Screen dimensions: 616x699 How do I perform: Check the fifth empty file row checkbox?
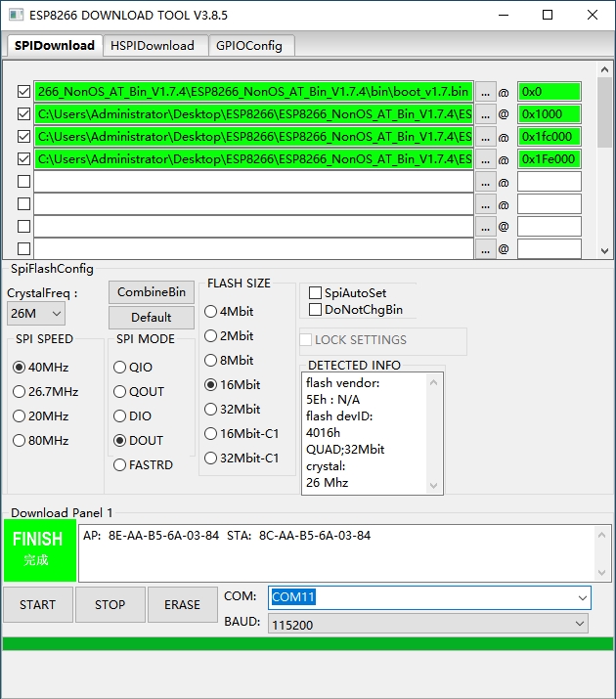(x=23, y=182)
